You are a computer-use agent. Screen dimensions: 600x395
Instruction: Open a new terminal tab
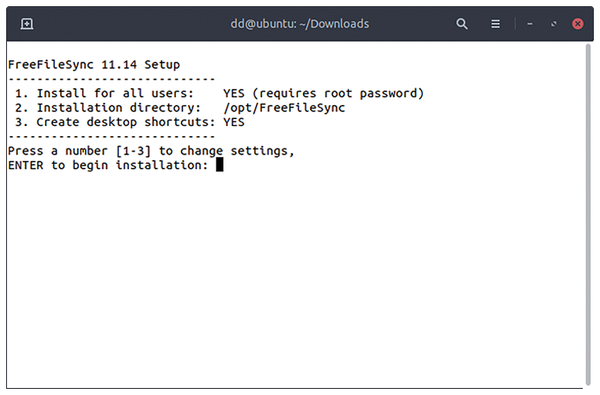coord(27,24)
